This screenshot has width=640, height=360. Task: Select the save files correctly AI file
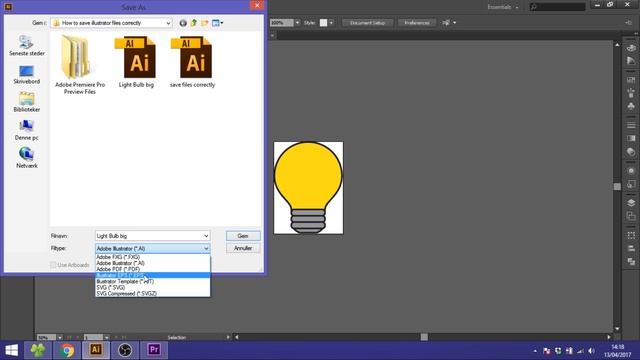coord(192,62)
